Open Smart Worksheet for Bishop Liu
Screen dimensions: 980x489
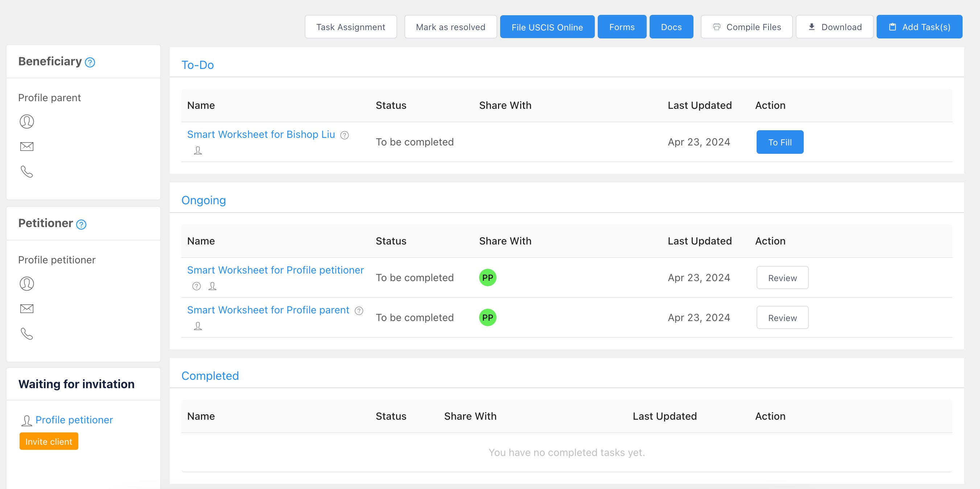point(261,134)
